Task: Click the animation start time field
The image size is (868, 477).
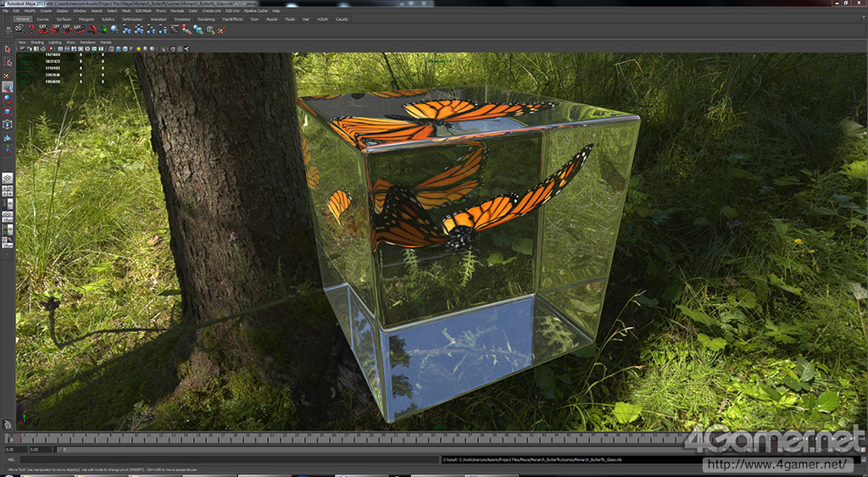Action: click(16, 449)
